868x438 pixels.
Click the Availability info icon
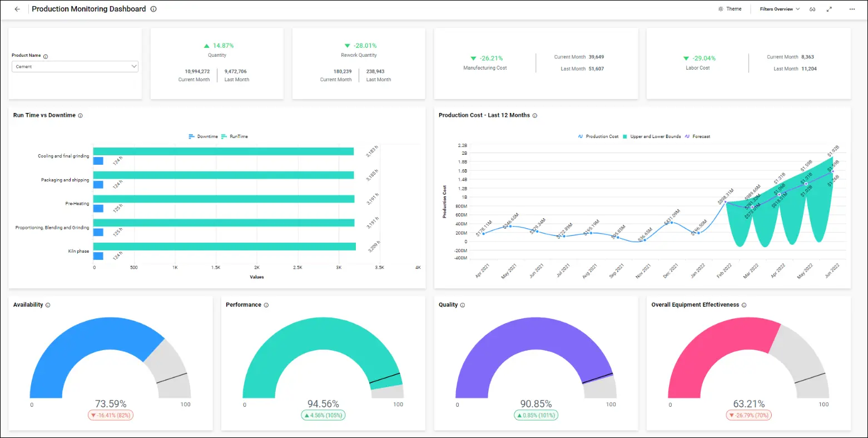pos(48,305)
